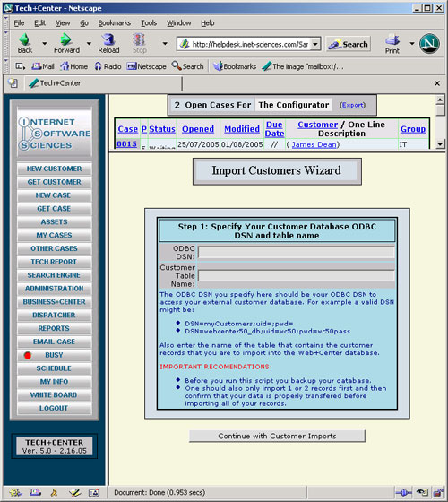Select the Tech+Center tab
Screen dimensions: 448x502
[x=103, y=83]
